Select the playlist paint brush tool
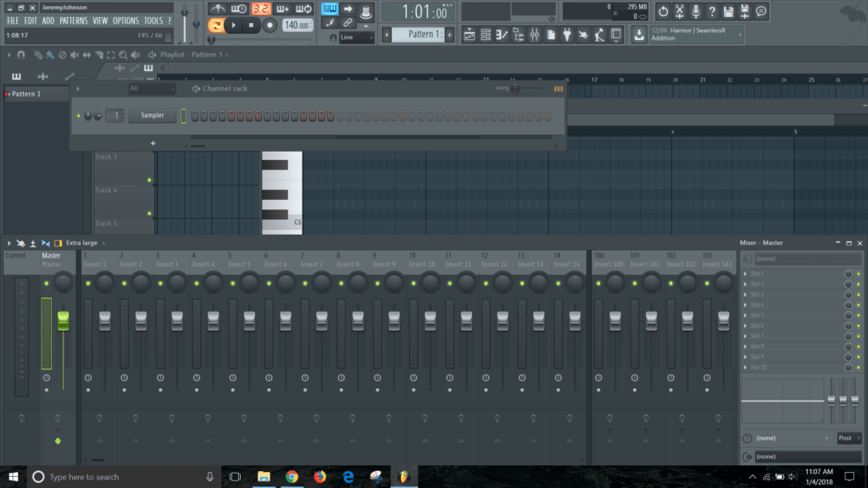Viewport: 868px width, 488px height. click(50, 55)
